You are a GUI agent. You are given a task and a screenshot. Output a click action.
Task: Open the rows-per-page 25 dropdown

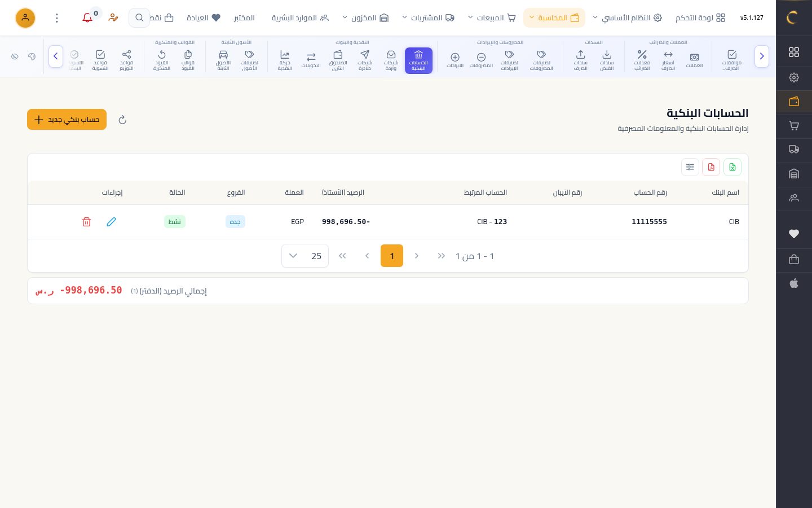(x=305, y=256)
